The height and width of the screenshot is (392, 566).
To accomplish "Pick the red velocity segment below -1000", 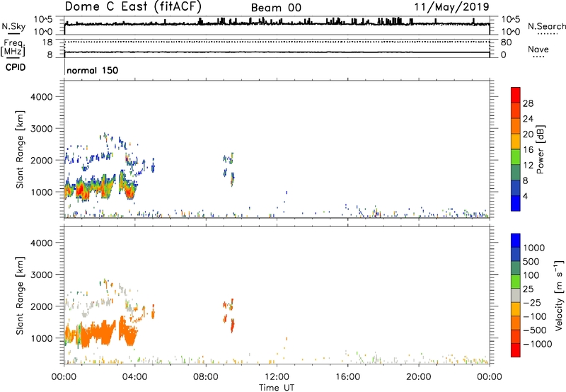I will click(x=516, y=350).
